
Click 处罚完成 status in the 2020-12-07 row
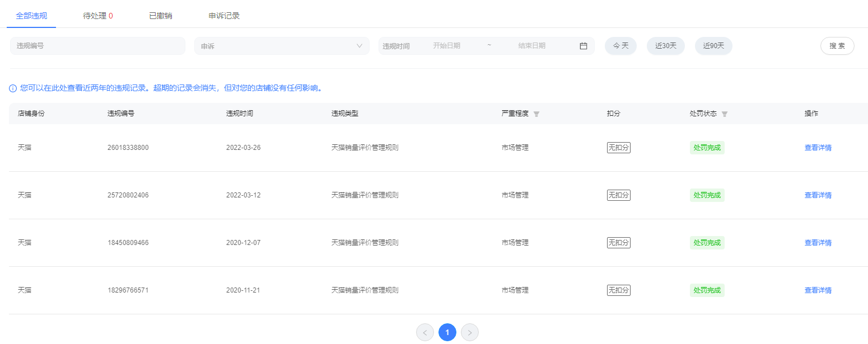707,243
